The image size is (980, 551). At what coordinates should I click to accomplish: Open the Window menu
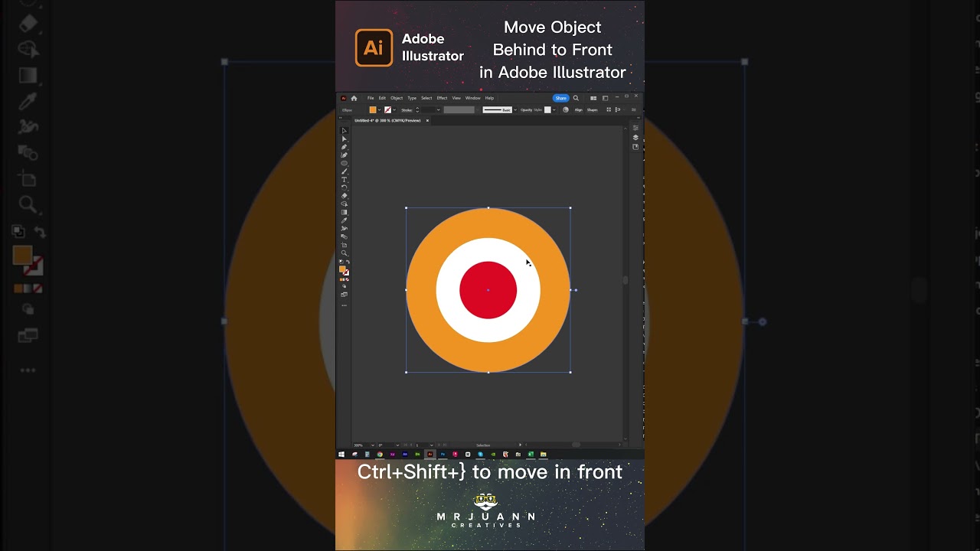pos(473,98)
